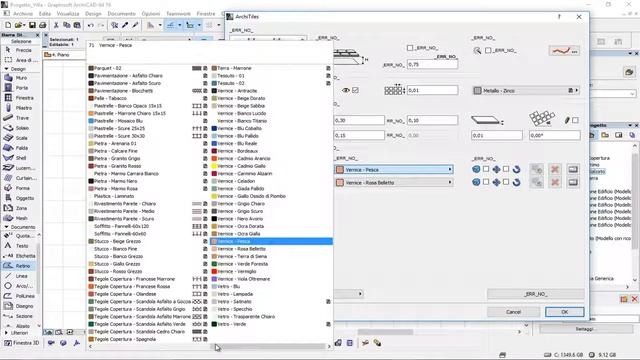640x360 pixels.
Task: Select the Muro wall tool
Action: click(x=20, y=78)
